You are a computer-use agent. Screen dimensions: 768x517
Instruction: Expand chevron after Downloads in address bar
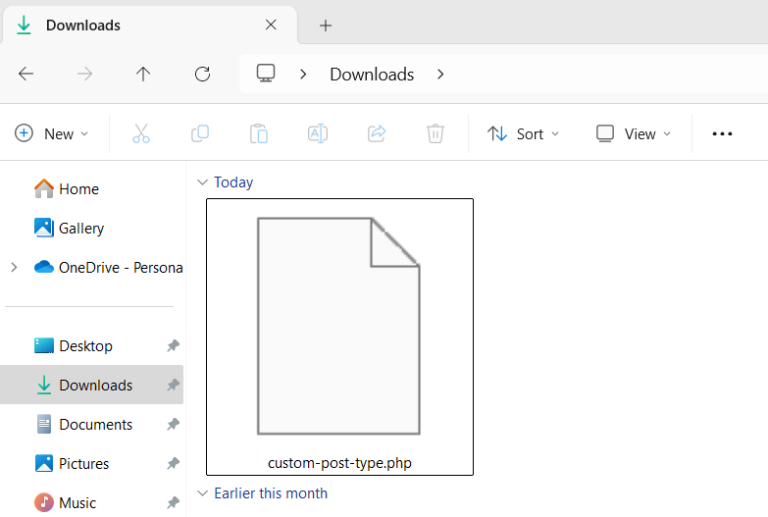(440, 74)
